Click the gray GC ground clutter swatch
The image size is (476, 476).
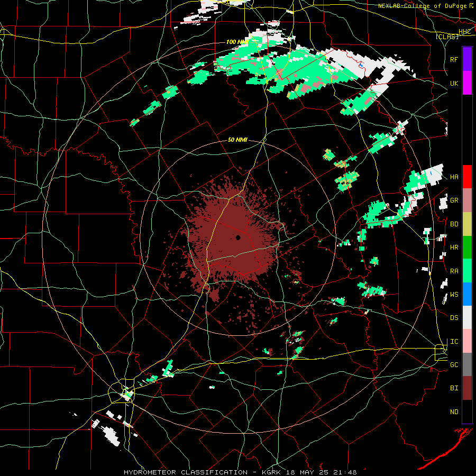tap(467, 364)
